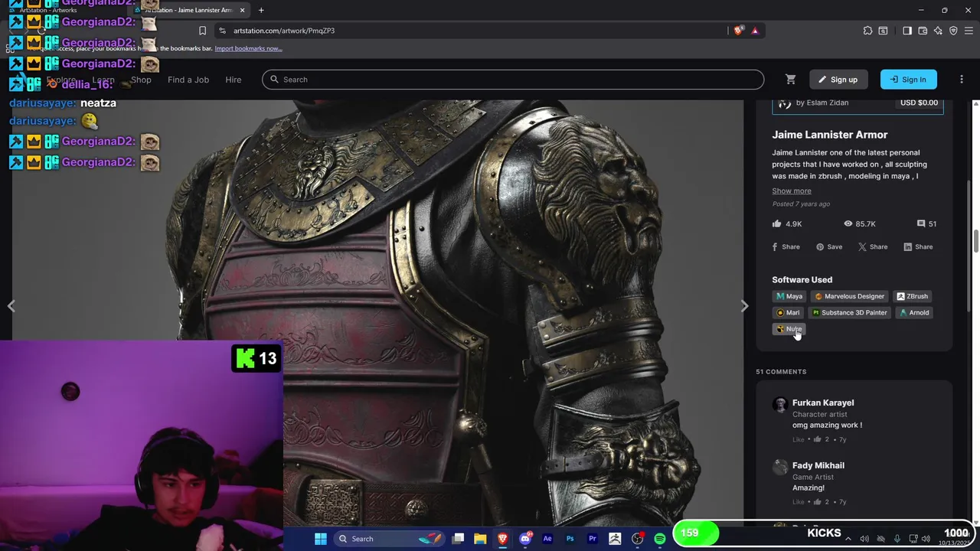Image resolution: width=980 pixels, height=551 pixels.
Task: Open File Explorer from the taskbar
Action: [x=480, y=539]
